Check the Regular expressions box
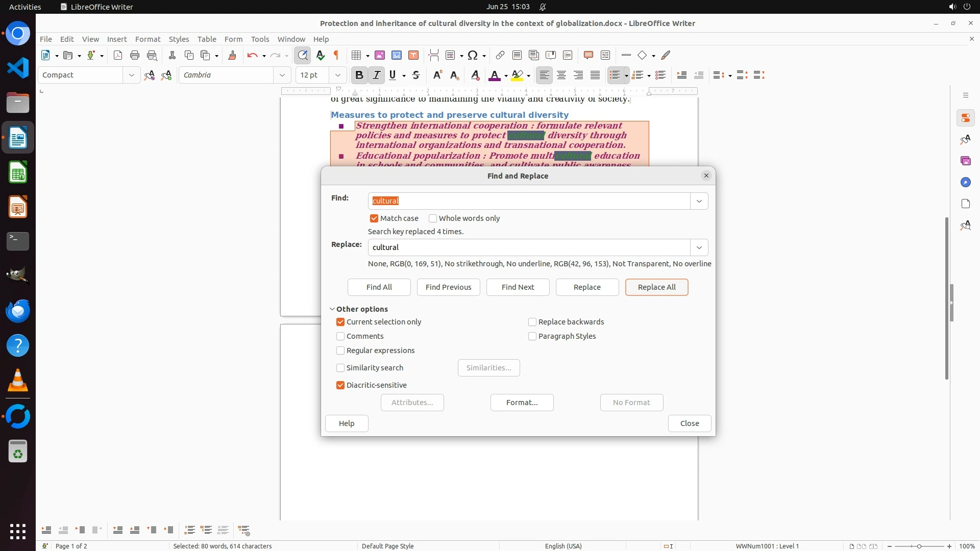 pos(340,350)
